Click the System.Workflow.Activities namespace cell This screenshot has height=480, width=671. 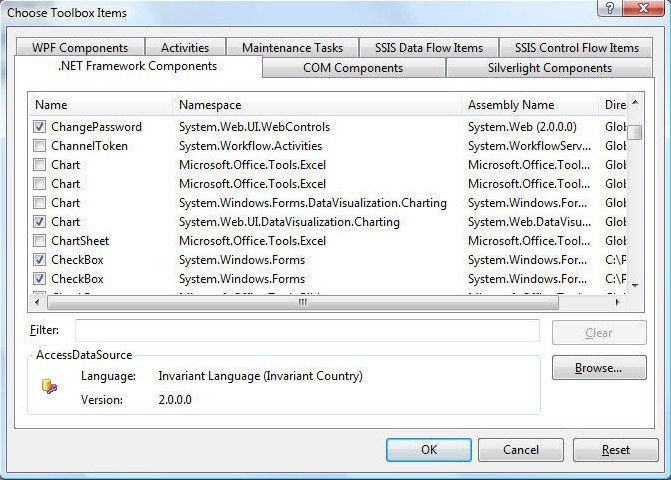click(250, 146)
